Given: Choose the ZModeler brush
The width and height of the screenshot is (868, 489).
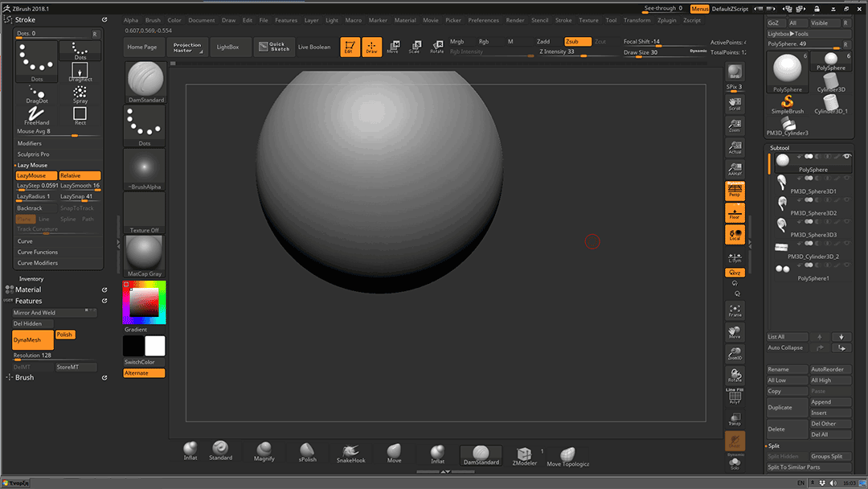Looking at the screenshot, I should point(524,454).
